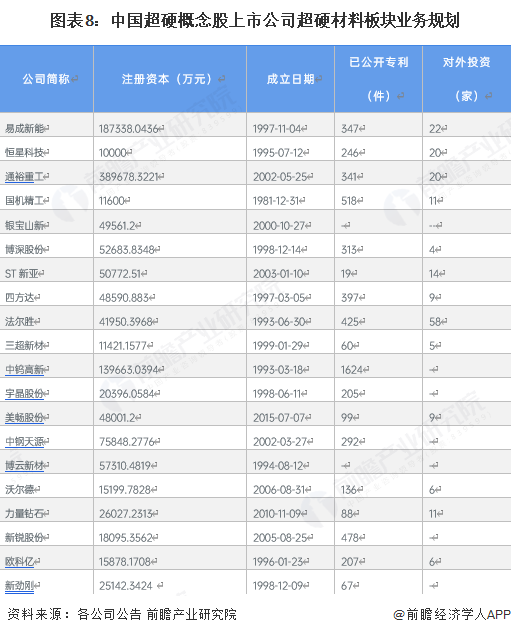Select the company name ST 新亚
Image resolution: width=511 pixels, height=635 pixels.
(21, 274)
